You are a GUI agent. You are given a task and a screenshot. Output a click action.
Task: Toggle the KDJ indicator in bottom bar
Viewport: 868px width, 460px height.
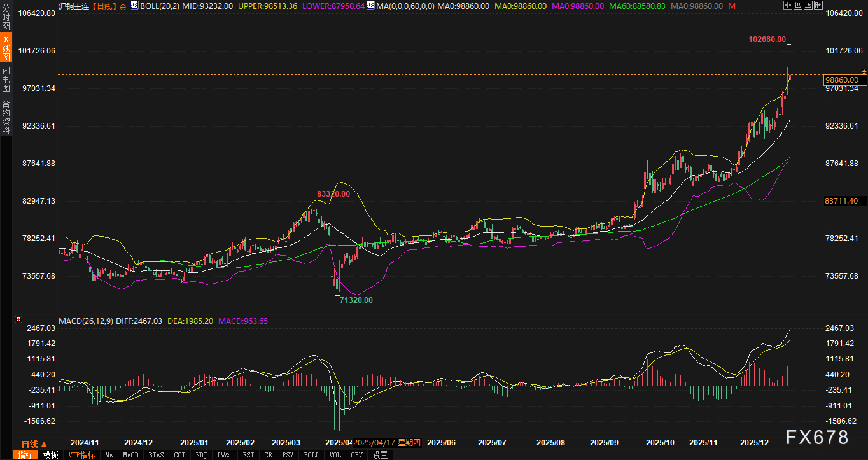(x=201, y=455)
